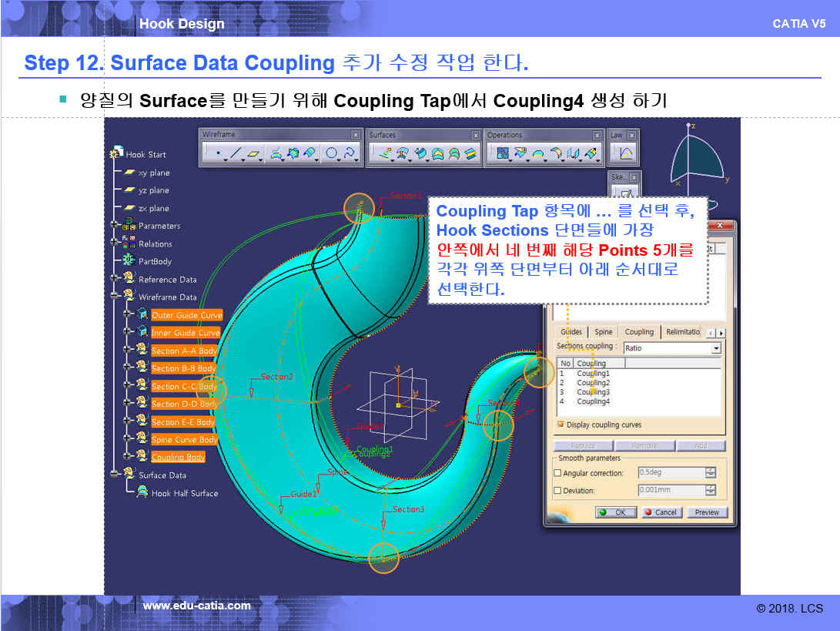Viewport: 840px width, 631px height.
Task: Select the Line tool in Wireframe toolbar
Action: [236, 154]
